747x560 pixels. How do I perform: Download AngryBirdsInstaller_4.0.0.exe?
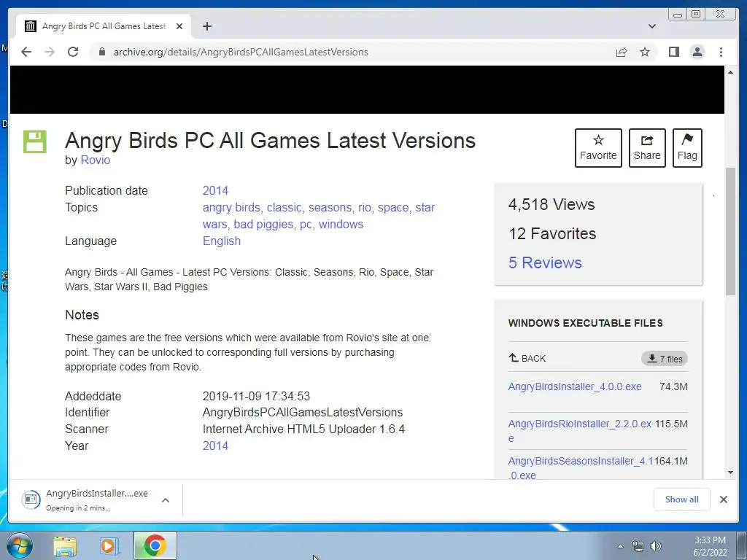pyautogui.click(x=575, y=386)
